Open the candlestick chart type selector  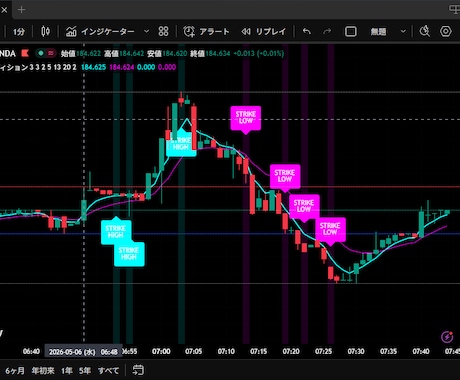click(45, 32)
